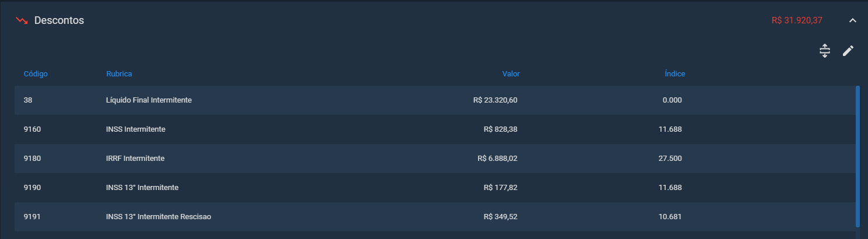The width and height of the screenshot is (868, 239).
Task: Sort by the Rubrica column header
Action: 119,74
